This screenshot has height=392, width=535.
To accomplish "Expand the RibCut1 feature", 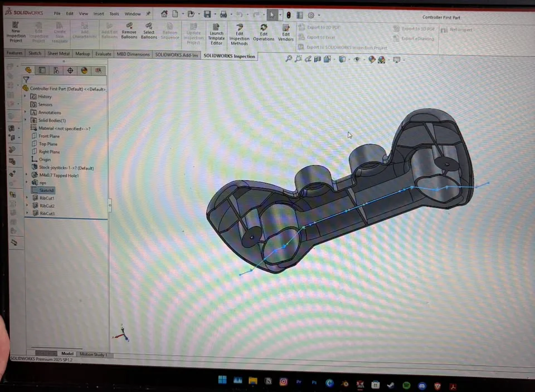I will click(27, 198).
